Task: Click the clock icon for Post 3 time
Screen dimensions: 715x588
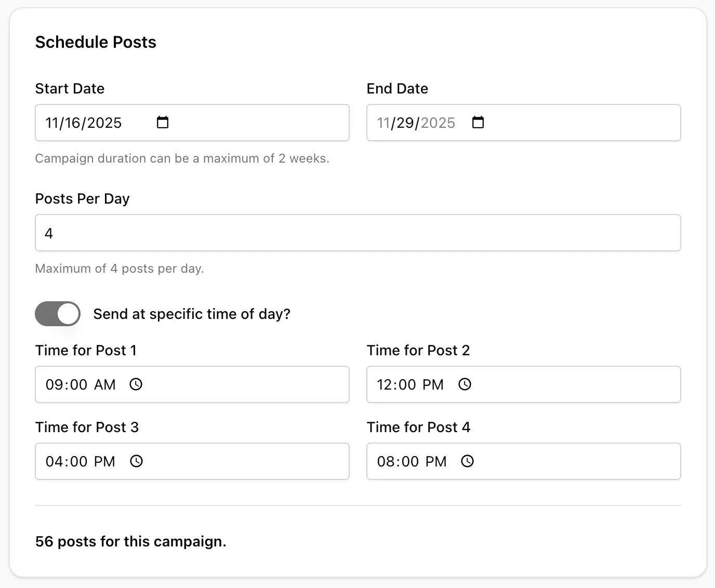Action: [x=136, y=461]
